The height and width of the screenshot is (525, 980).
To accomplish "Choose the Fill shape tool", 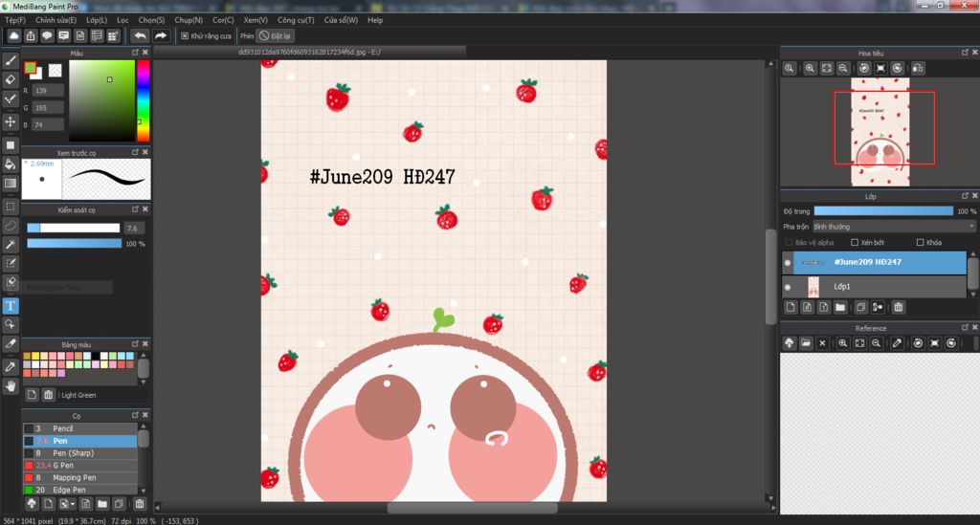I will (10, 144).
